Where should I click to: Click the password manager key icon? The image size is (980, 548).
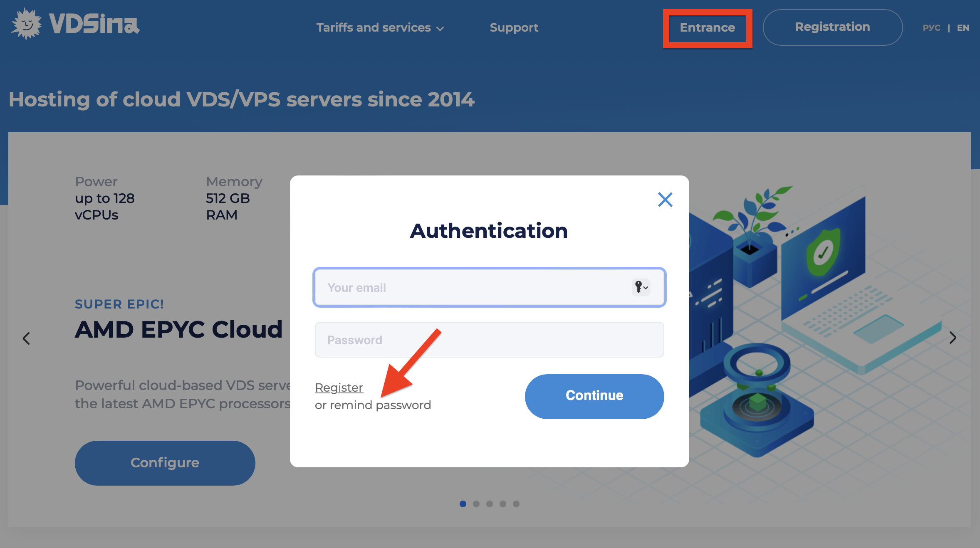point(641,287)
